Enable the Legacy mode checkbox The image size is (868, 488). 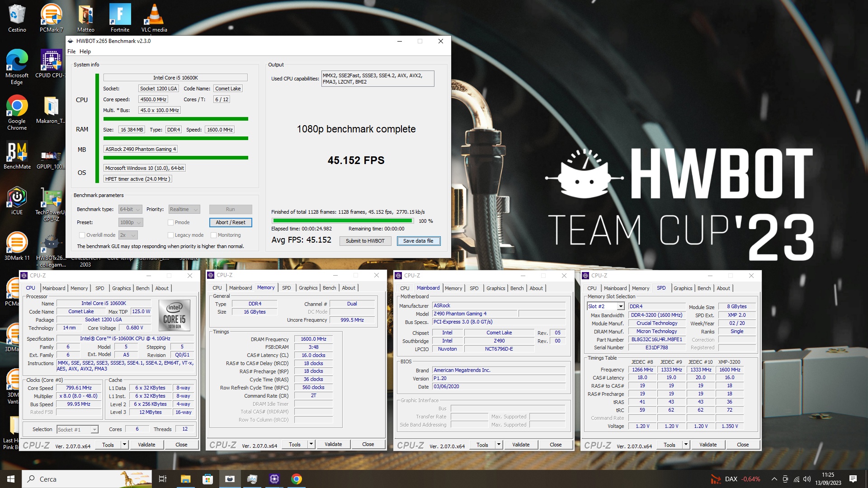170,235
